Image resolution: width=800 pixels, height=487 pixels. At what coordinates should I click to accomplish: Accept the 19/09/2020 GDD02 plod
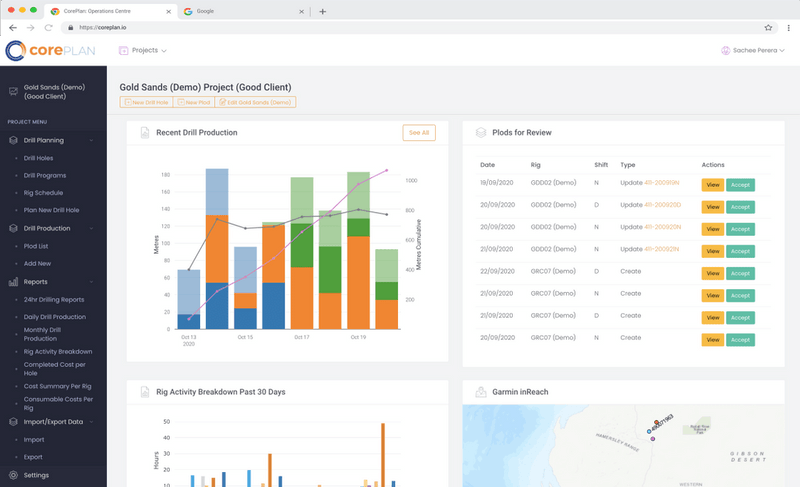[x=740, y=185]
